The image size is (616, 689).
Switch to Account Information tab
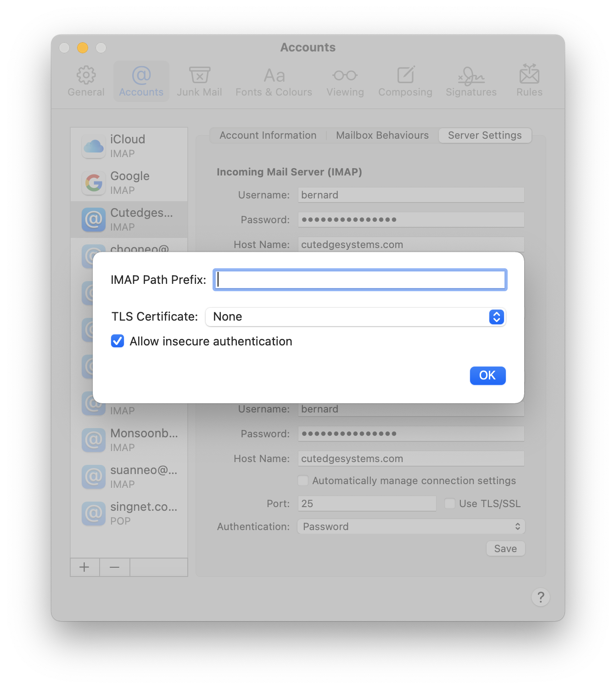click(x=268, y=136)
